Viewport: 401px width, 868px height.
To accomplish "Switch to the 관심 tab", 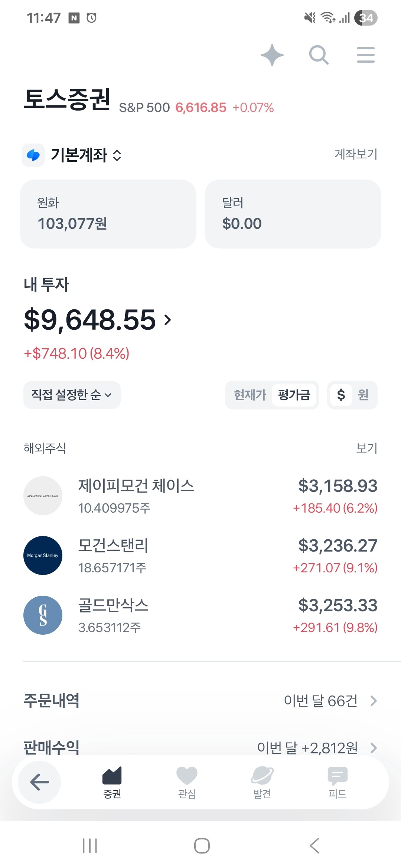I will 187,782.
